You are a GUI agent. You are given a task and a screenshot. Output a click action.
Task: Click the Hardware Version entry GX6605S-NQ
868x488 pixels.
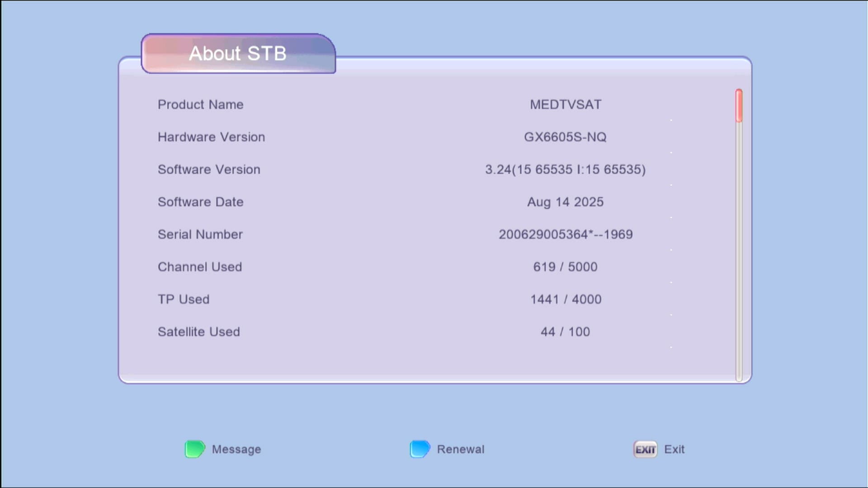point(565,137)
